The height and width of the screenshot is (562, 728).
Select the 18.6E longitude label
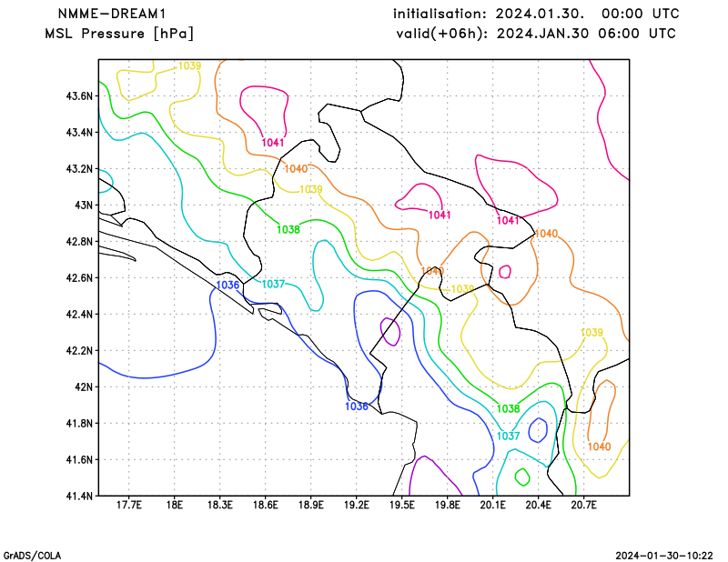[x=265, y=506]
